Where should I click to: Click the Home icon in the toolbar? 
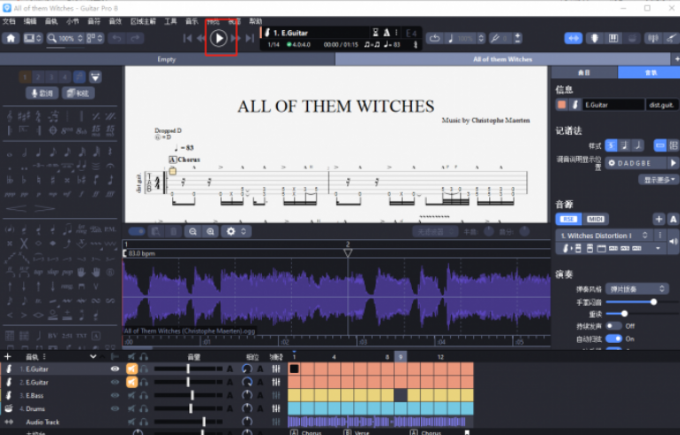pyautogui.click(x=11, y=38)
